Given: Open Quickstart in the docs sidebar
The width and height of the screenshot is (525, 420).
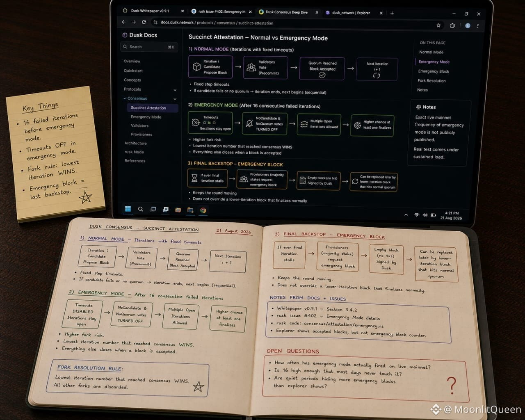Looking at the screenshot, I should tap(133, 71).
